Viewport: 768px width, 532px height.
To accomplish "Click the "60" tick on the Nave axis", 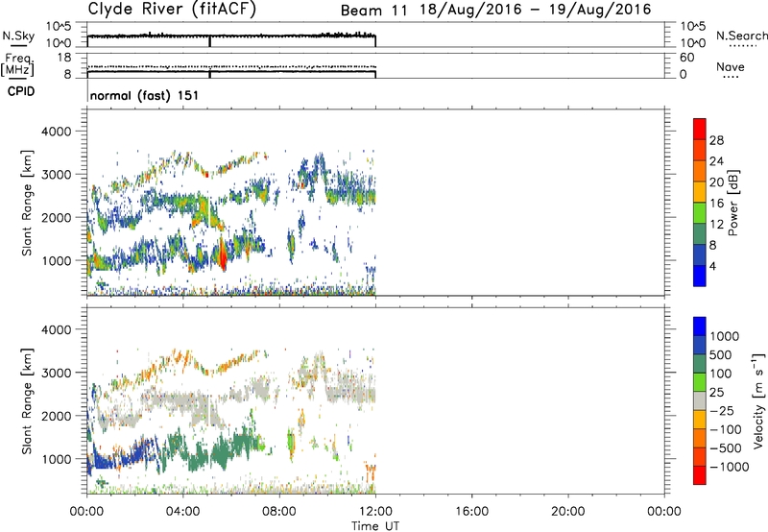I will [x=686, y=58].
